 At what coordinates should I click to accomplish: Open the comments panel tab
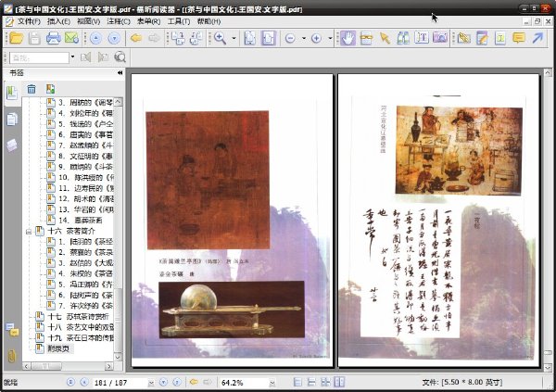click(x=12, y=330)
